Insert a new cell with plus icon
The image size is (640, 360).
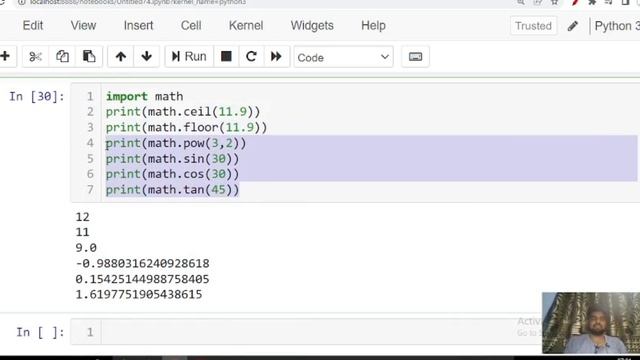click(5, 56)
